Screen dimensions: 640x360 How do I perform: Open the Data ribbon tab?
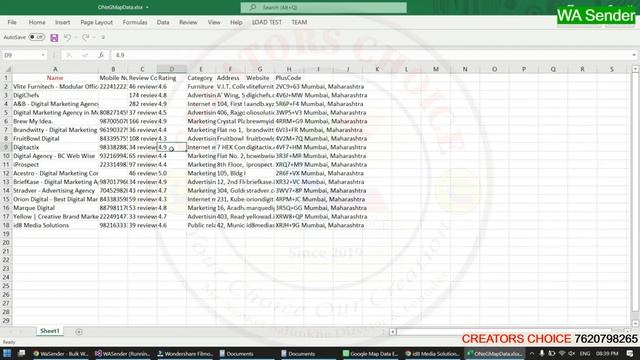(163, 22)
